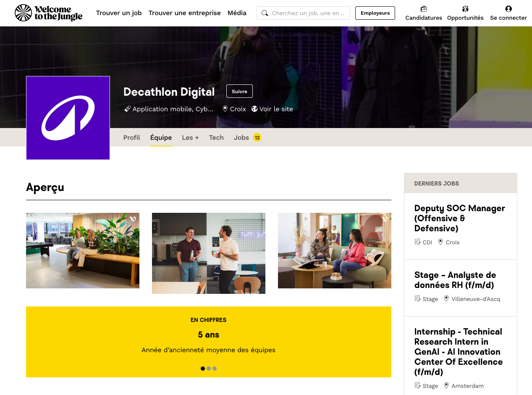
Task: Open the two men chatting photo
Action: coord(209,253)
